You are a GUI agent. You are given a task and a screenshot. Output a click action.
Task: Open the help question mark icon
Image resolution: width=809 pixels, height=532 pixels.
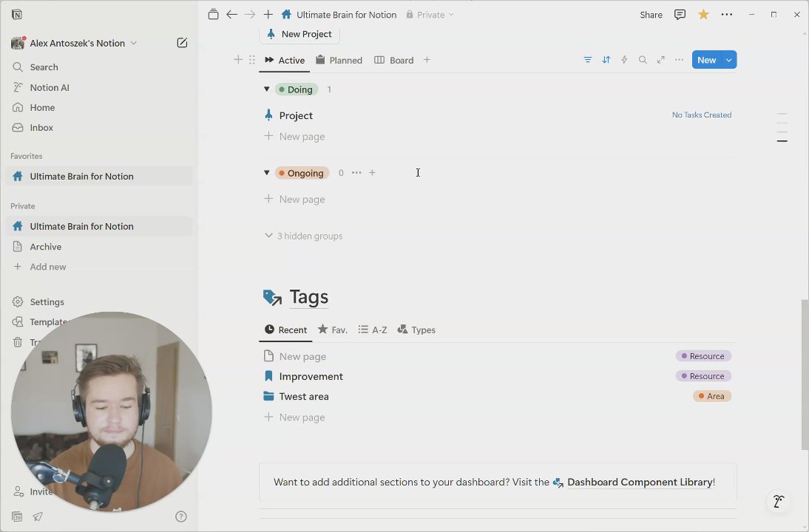[x=180, y=516]
